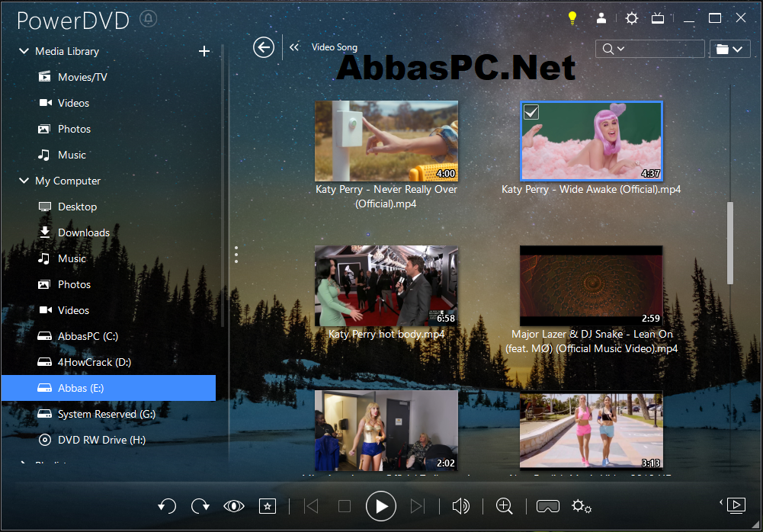Click the Major Lazer & DJ Snake filename

[x=591, y=341]
